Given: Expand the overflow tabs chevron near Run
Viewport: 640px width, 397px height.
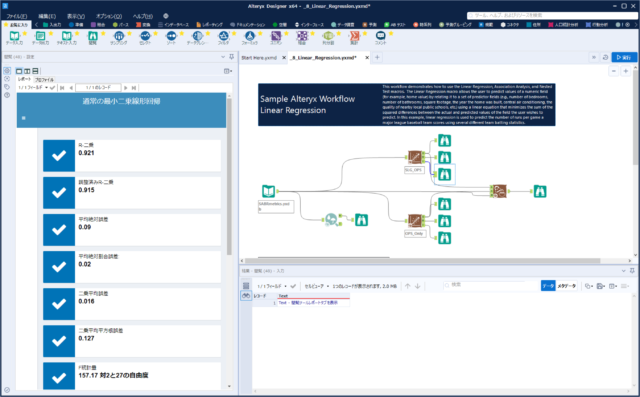Looking at the screenshot, I should [x=593, y=58].
